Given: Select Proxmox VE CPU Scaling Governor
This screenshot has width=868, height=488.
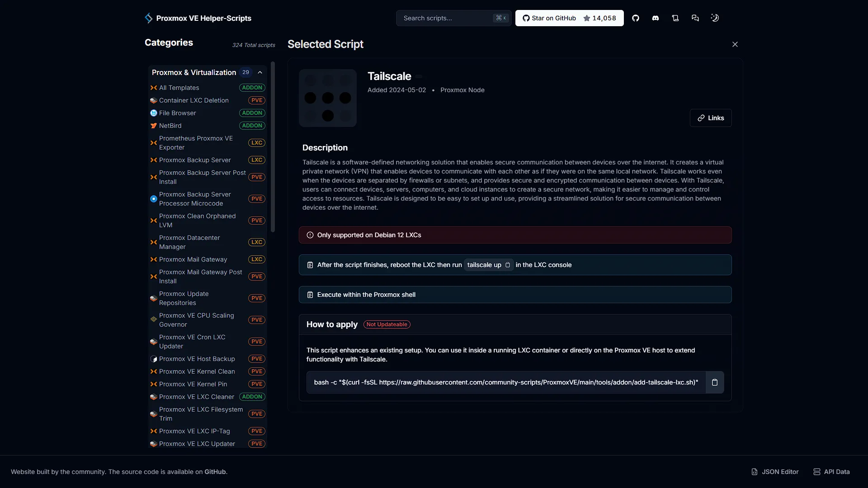Looking at the screenshot, I should pos(208,320).
